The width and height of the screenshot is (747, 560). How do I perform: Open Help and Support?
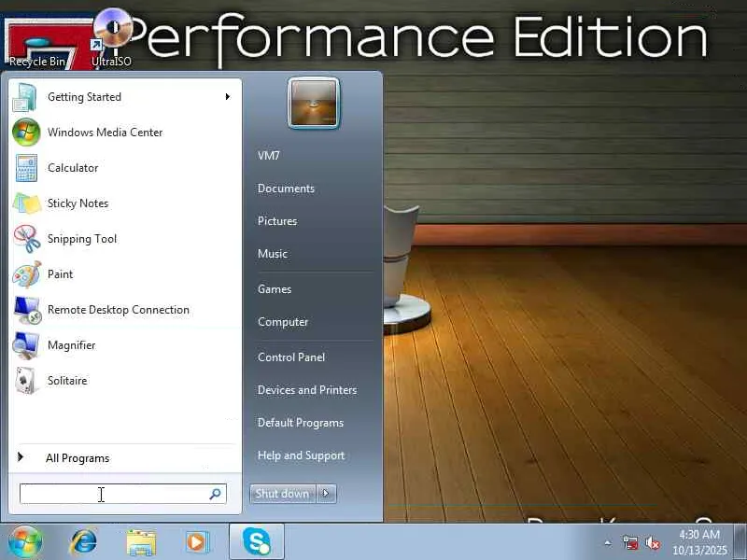click(301, 455)
